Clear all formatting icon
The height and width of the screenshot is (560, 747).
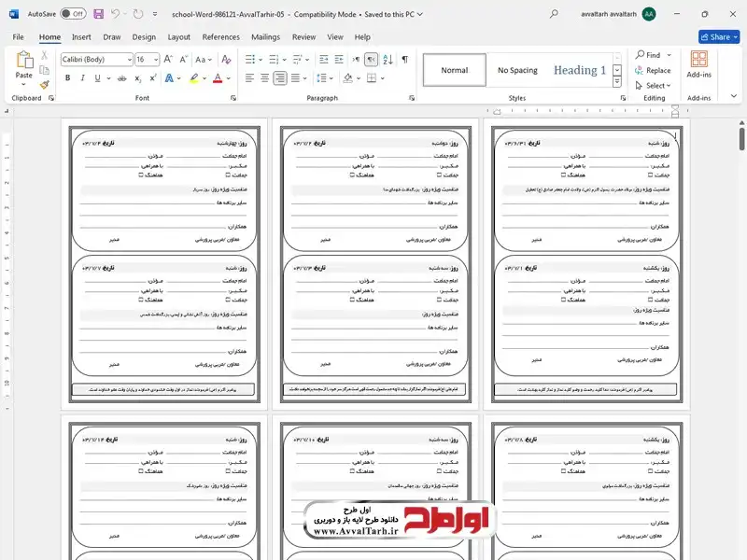[x=226, y=59]
